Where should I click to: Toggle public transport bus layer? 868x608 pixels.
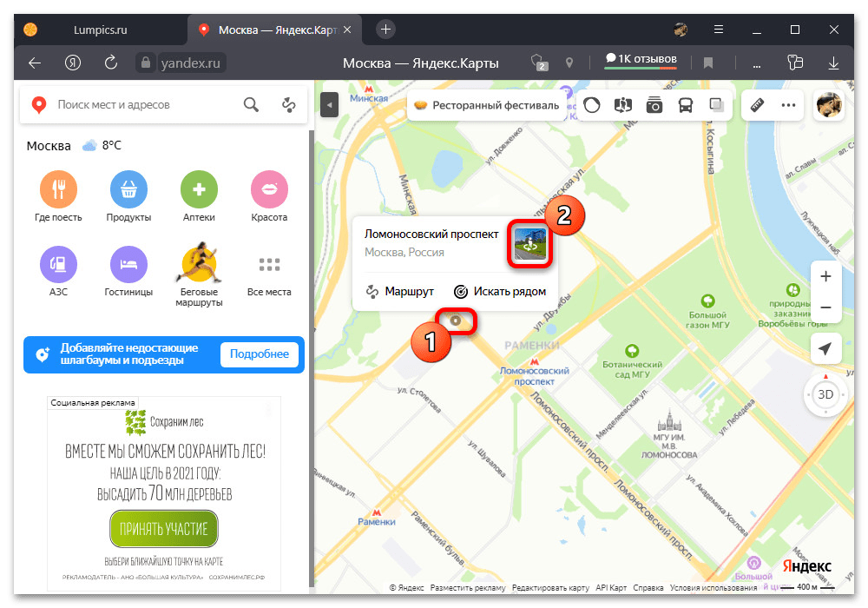point(686,105)
